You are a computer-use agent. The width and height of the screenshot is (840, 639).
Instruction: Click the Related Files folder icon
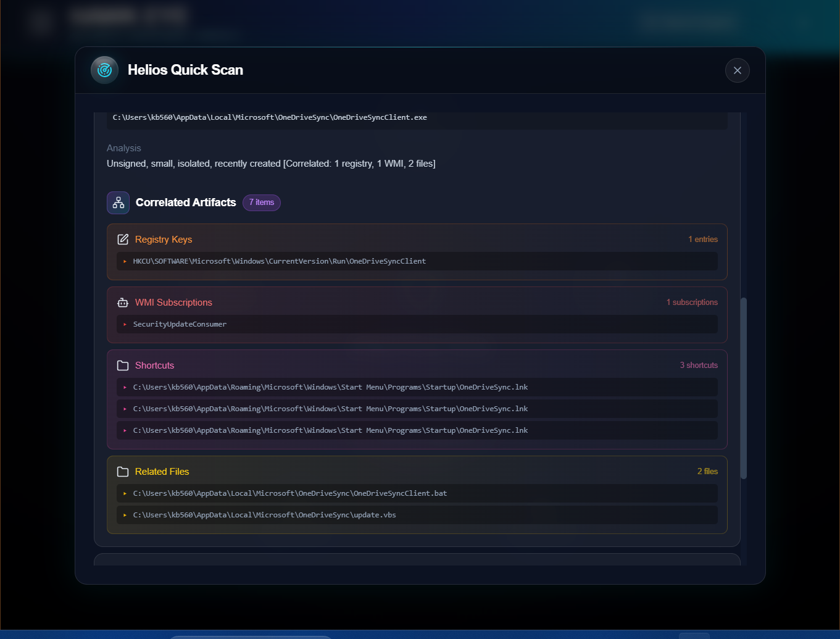point(123,472)
